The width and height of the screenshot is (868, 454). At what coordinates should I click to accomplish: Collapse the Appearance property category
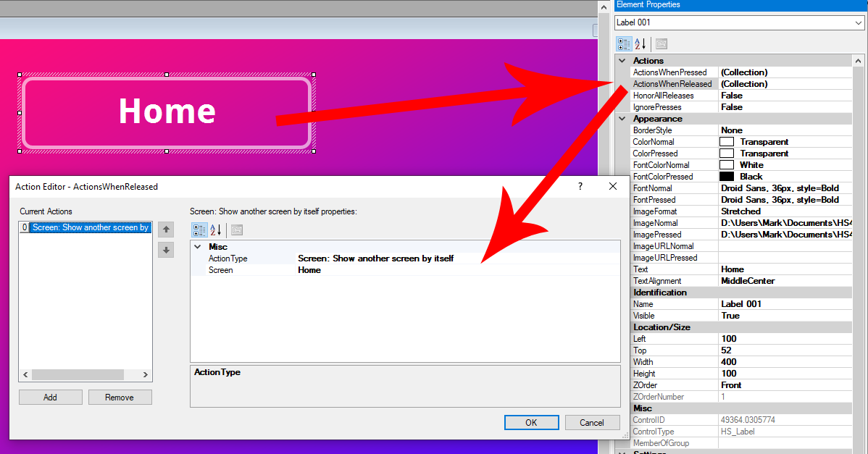(622, 119)
